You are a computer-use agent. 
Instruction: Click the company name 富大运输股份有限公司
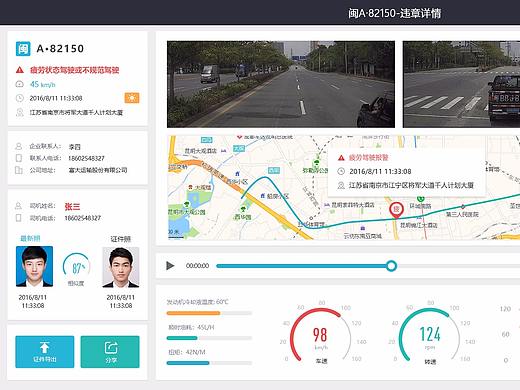tap(98, 170)
